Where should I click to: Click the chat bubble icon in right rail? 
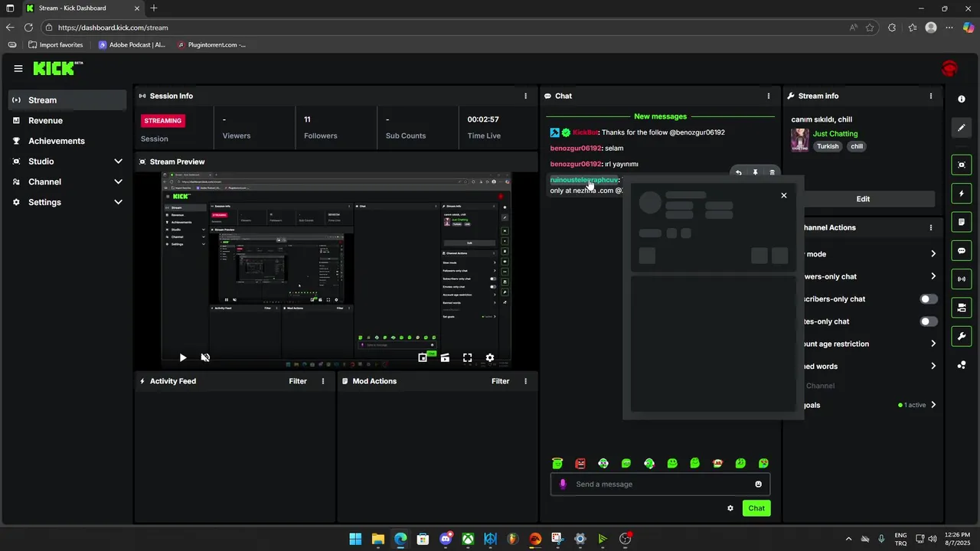(962, 251)
